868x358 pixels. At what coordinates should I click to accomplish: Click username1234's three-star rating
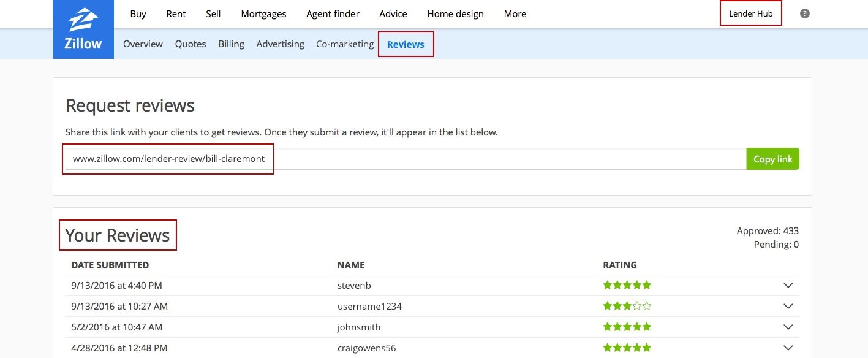coord(627,306)
